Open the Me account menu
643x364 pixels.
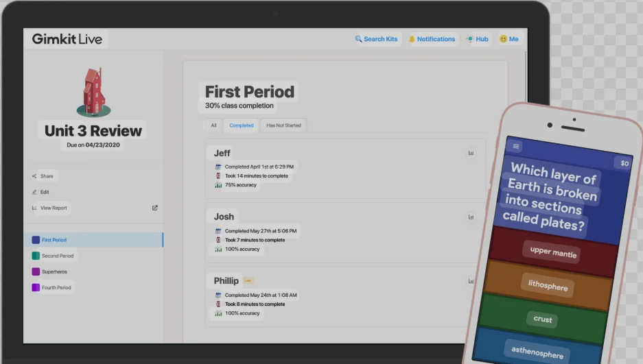point(509,39)
